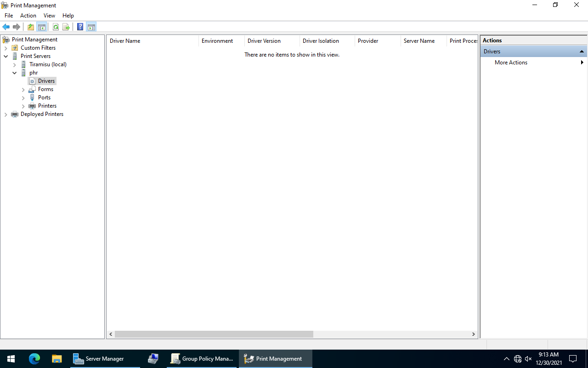Click the Back arrow toolbar icon
The height and width of the screenshot is (368, 588).
[x=6, y=27]
